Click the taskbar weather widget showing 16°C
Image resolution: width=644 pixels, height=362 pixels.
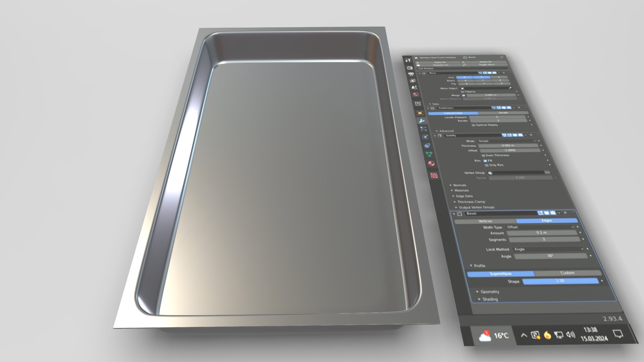[x=493, y=335]
